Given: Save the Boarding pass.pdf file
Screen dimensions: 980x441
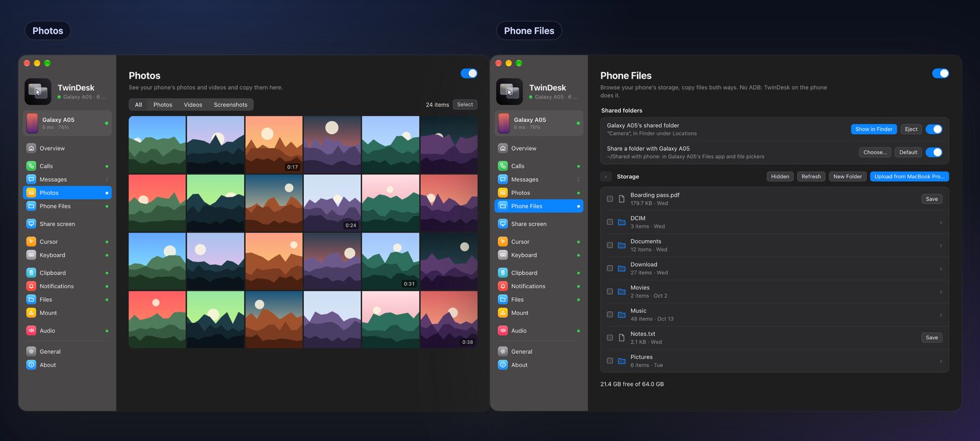Looking at the screenshot, I should 932,199.
